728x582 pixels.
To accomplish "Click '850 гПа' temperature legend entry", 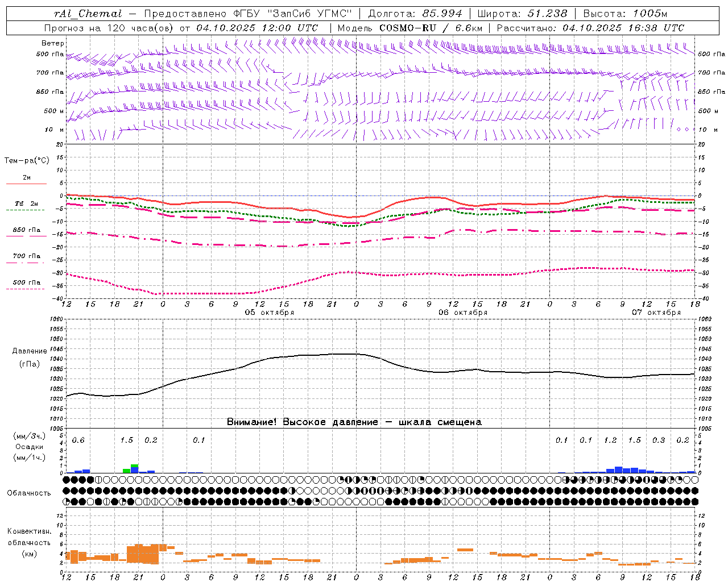I will pyautogui.click(x=27, y=230).
